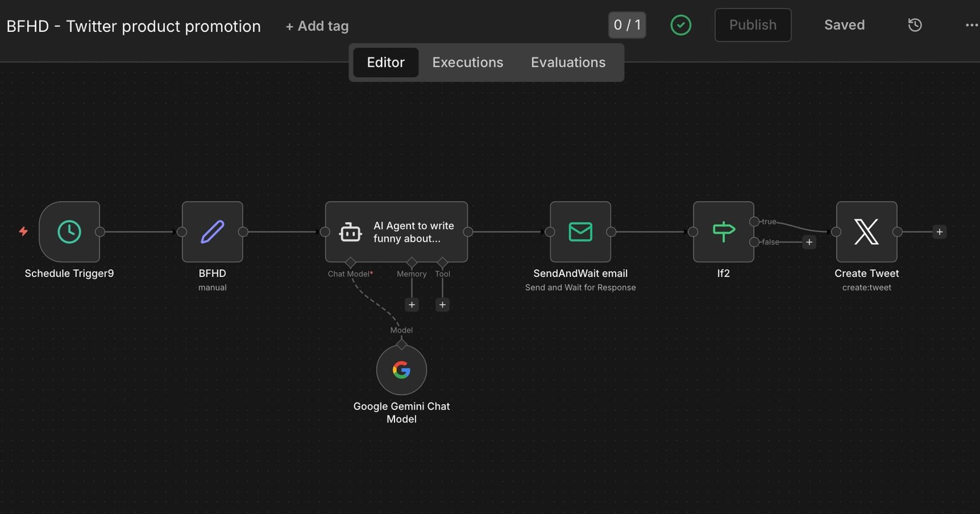
Task: Add node after Create Tweet
Action: coord(940,232)
